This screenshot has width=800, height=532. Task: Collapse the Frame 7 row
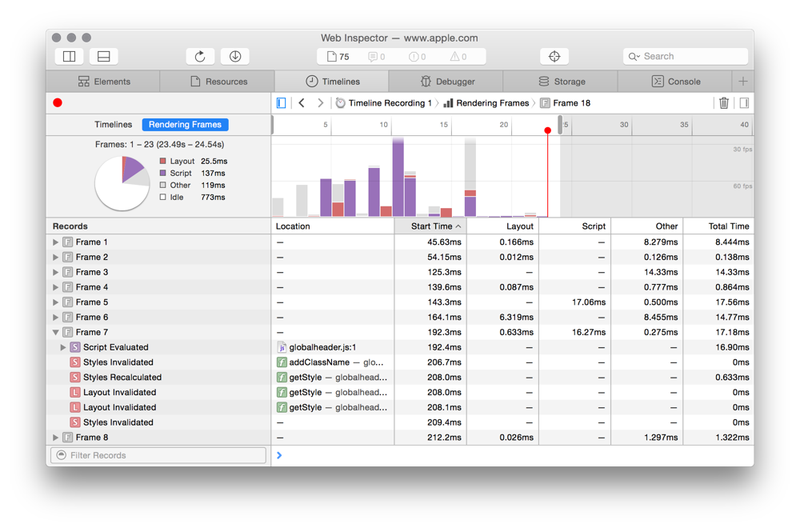[x=56, y=332]
